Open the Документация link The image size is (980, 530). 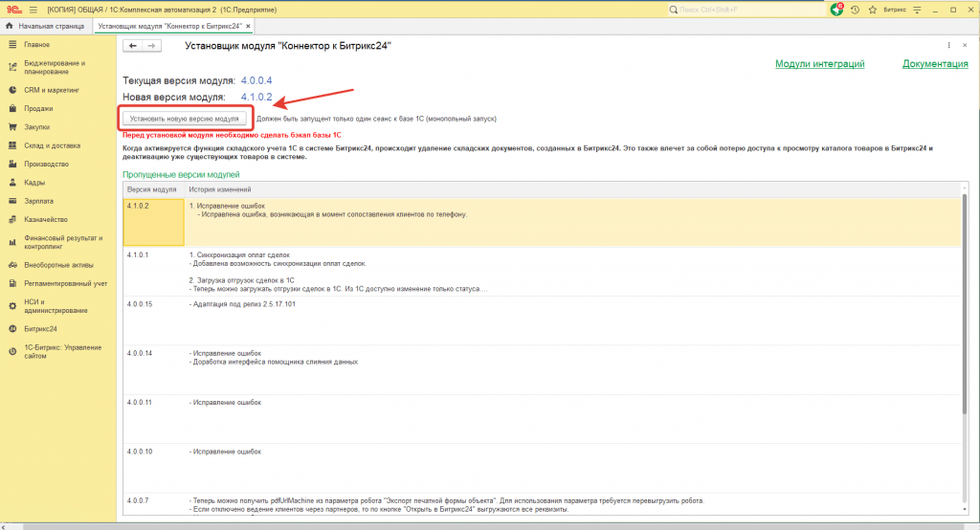(935, 64)
